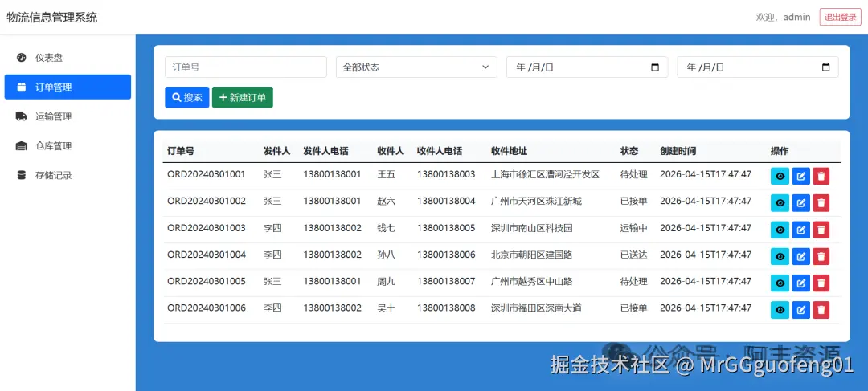
Task: Click order number ORD20240301003
Action: coord(207,228)
